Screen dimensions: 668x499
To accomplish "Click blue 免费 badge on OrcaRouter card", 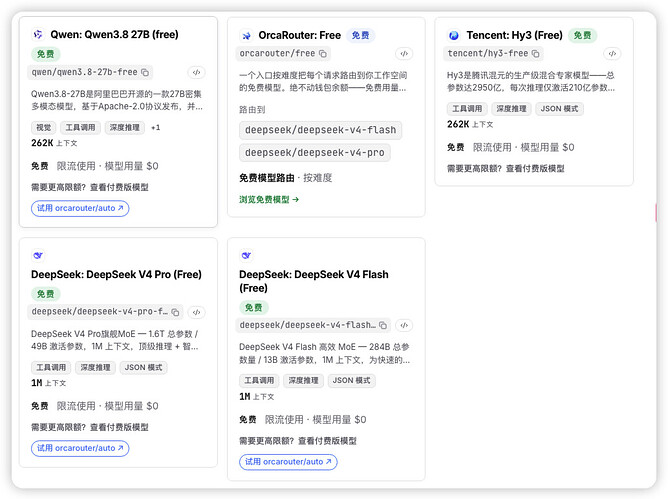I will (x=360, y=35).
